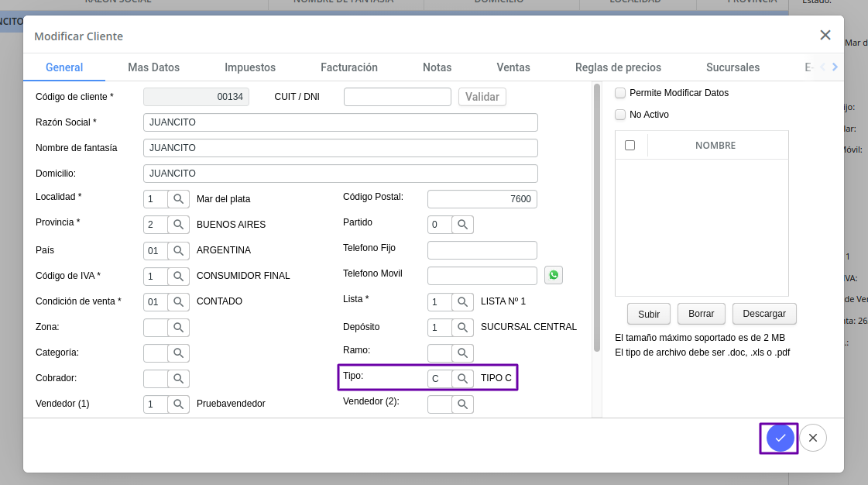Open the Lista search lookup
The image size is (868, 485).
pos(463,301)
